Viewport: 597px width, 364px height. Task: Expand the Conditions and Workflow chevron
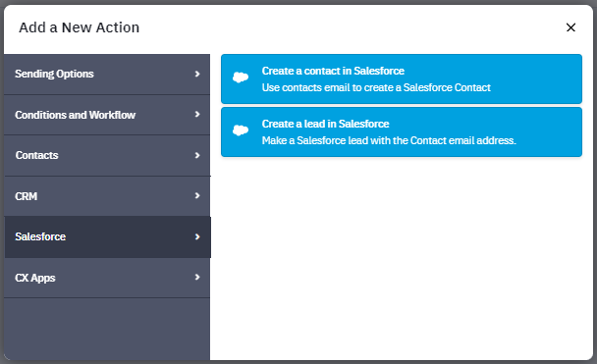[197, 114]
